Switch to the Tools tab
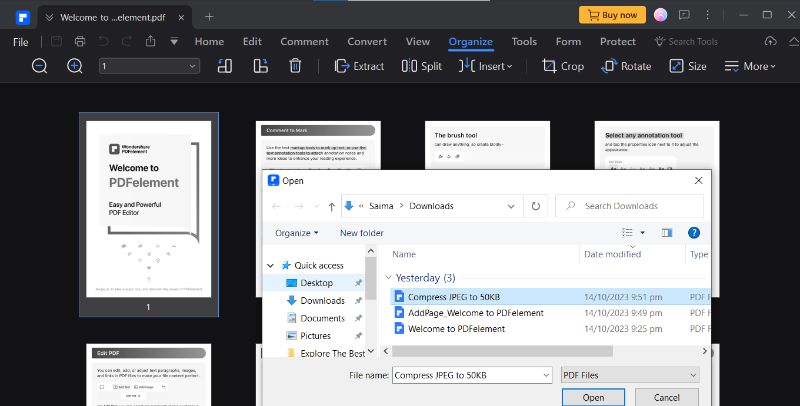The height and width of the screenshot is (406, 800). pos(524,42)
